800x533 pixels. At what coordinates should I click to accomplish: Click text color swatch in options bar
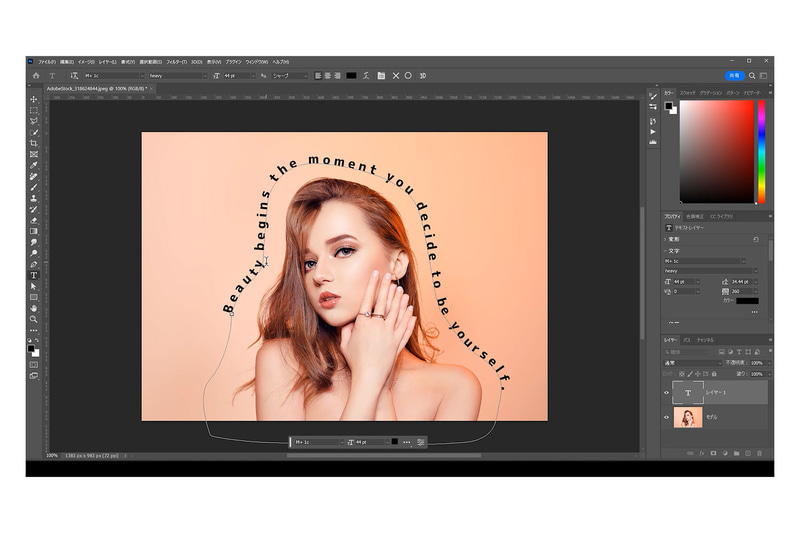352,75
